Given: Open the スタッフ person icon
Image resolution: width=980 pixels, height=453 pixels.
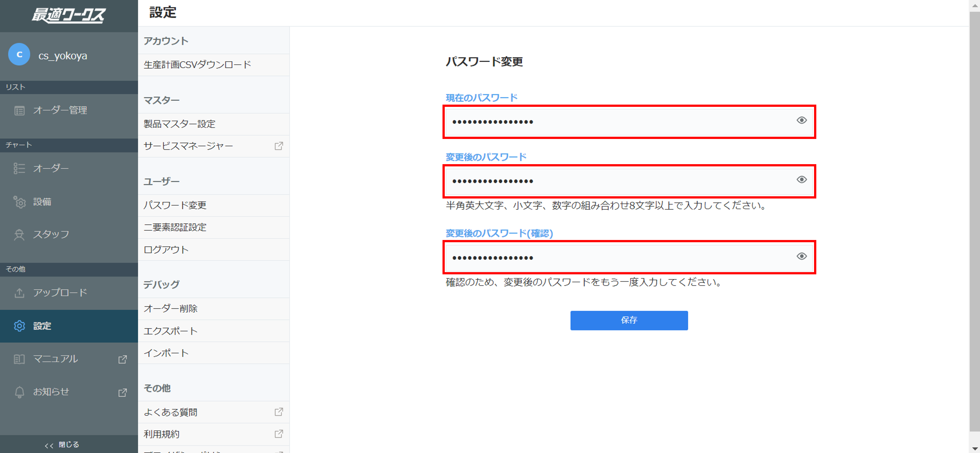Looking at the screenshot, I should point(19,235).
